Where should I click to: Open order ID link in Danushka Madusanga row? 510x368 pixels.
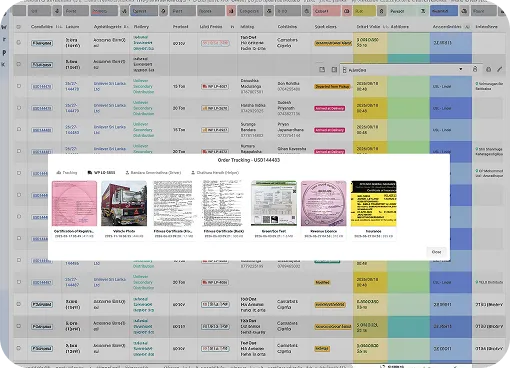42,87
